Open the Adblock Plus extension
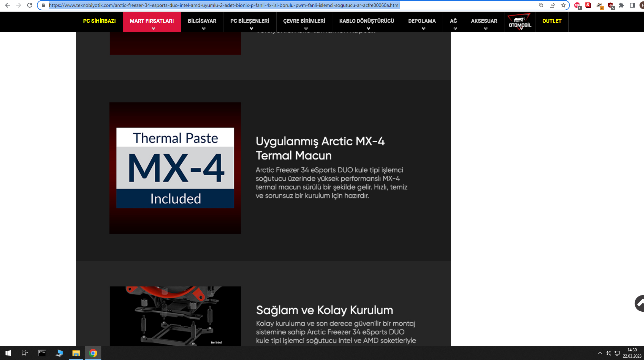Viewport: 644px width, 360px height. coord(577,6)
